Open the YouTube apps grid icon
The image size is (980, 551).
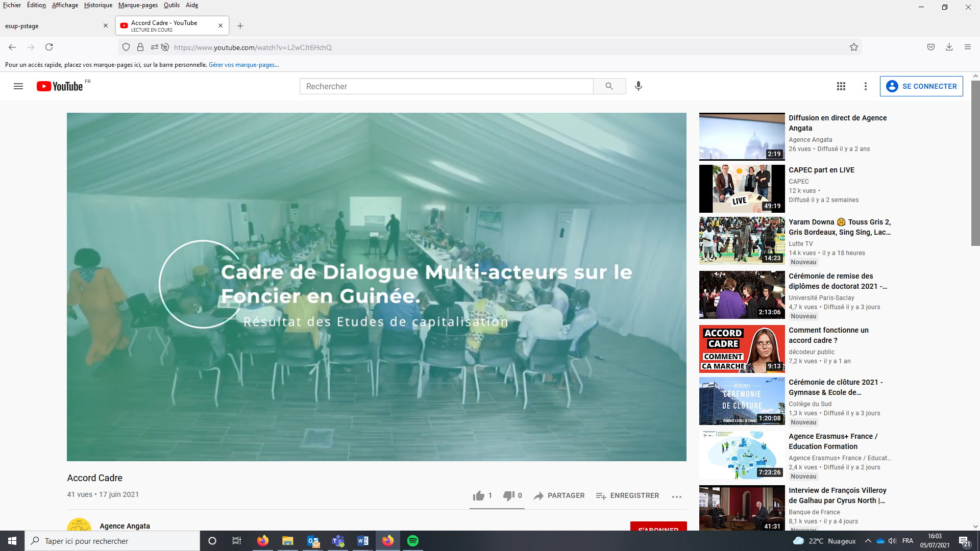click(x=841, y=86)
